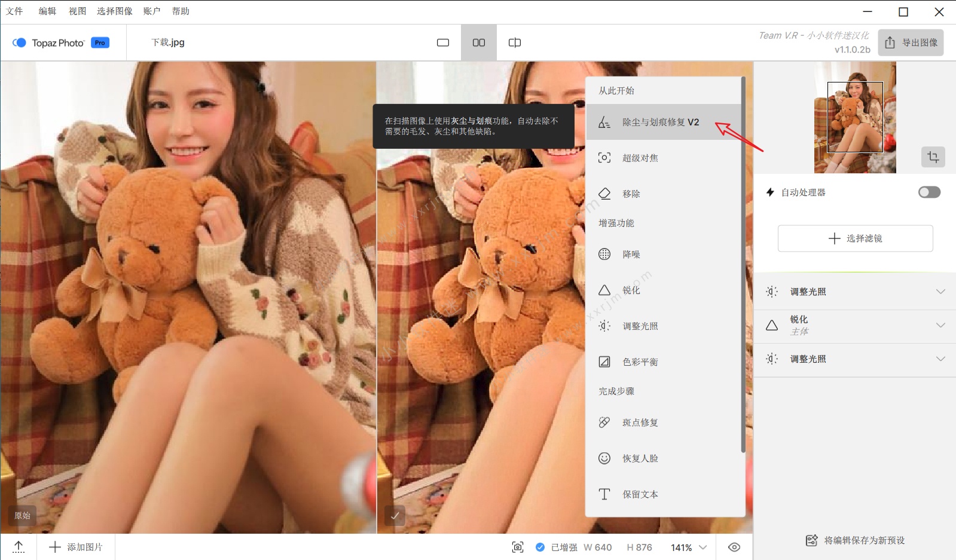956x560 pixels.
Task: Click the Adjust Lighting (调整光照) icon in menu
Action: [x=604, y=326]
